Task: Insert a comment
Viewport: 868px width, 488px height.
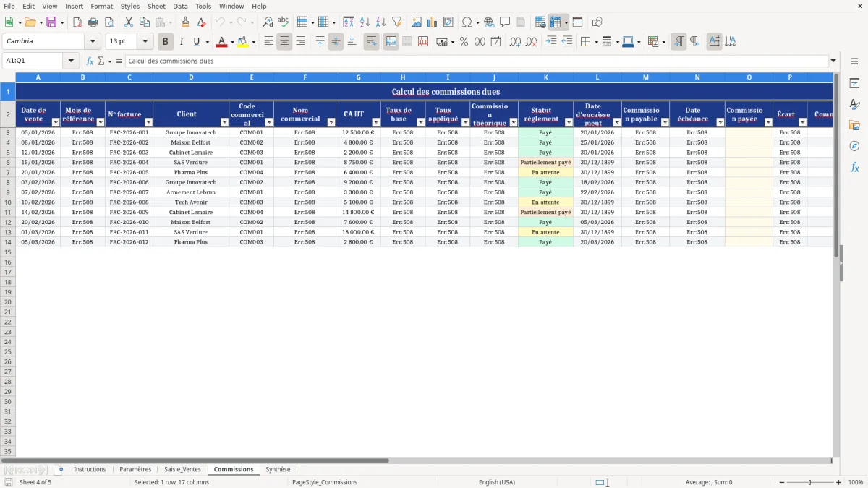Action: point(505,22)
